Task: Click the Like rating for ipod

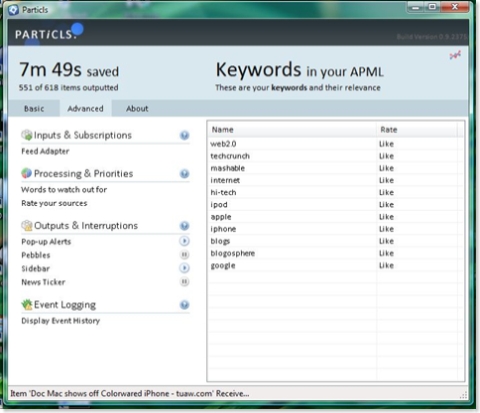Action: pyautogui.click(x=386, y=205)
